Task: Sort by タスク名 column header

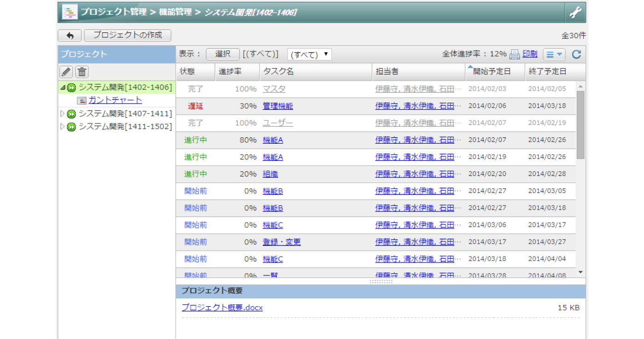Action: [316, 72]
